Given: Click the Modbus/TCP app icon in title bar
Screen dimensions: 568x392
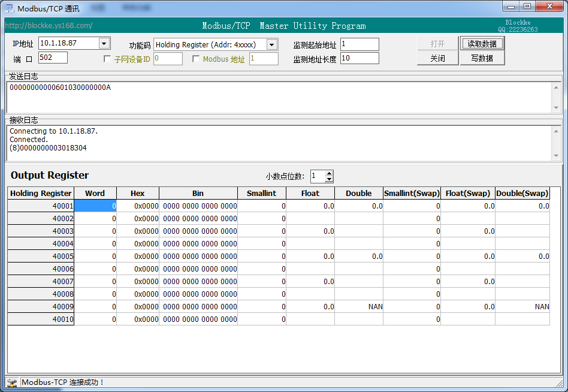Looking at the screenshot, I should pyautogui.click(x=10, y=8).
